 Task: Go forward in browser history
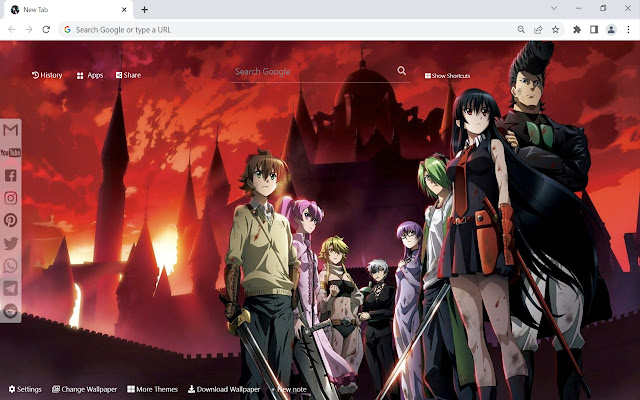pyautogui.click(x=29, y=29)
